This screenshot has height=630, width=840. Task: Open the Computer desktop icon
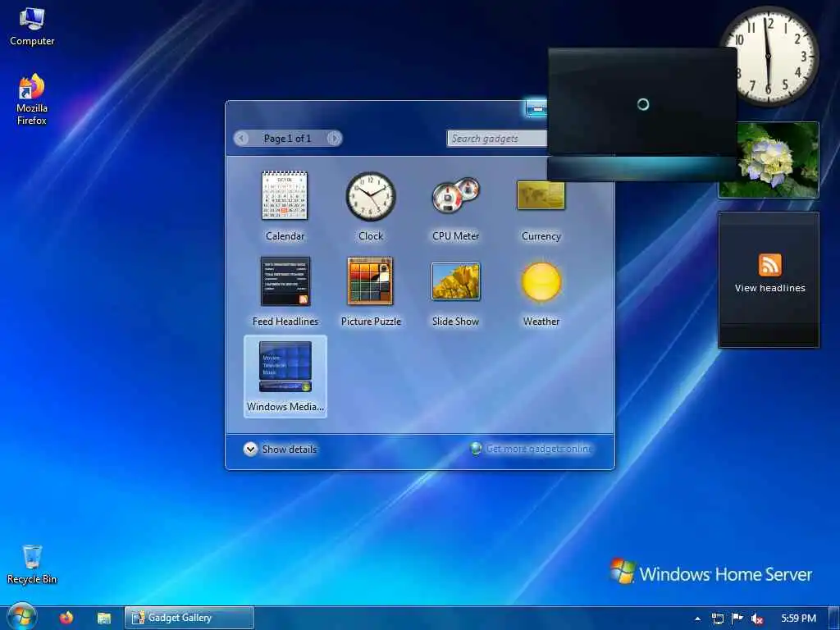click(x=32, y=27)
